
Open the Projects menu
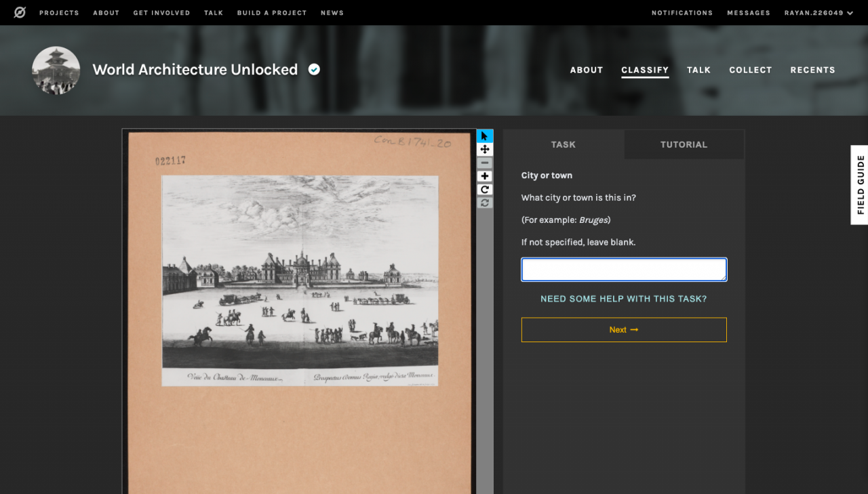pos(59,13)
